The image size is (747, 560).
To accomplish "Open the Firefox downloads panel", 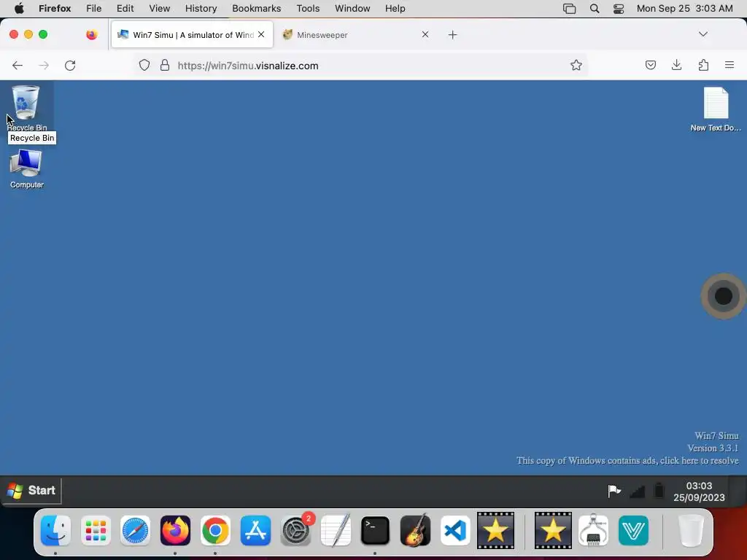I will [x=676, y=65].
